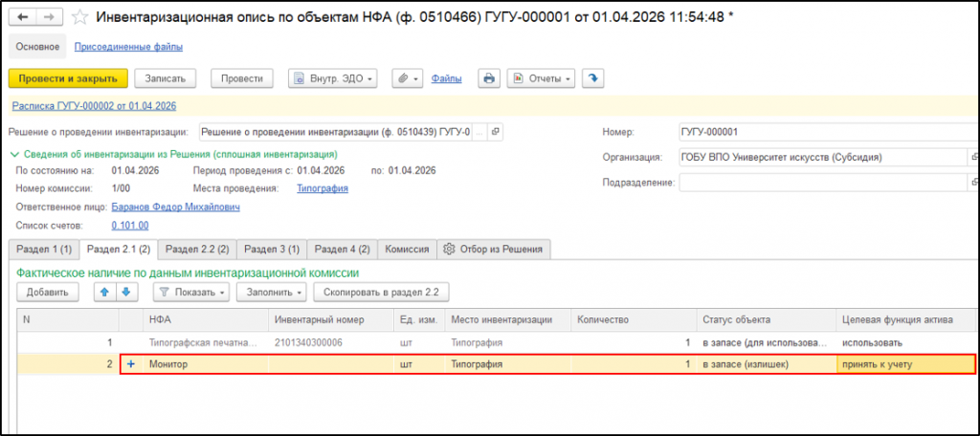The height and width of the screenshot is (436, 980).
Task: Move row down with blue arrow
Action: (126, 292)
